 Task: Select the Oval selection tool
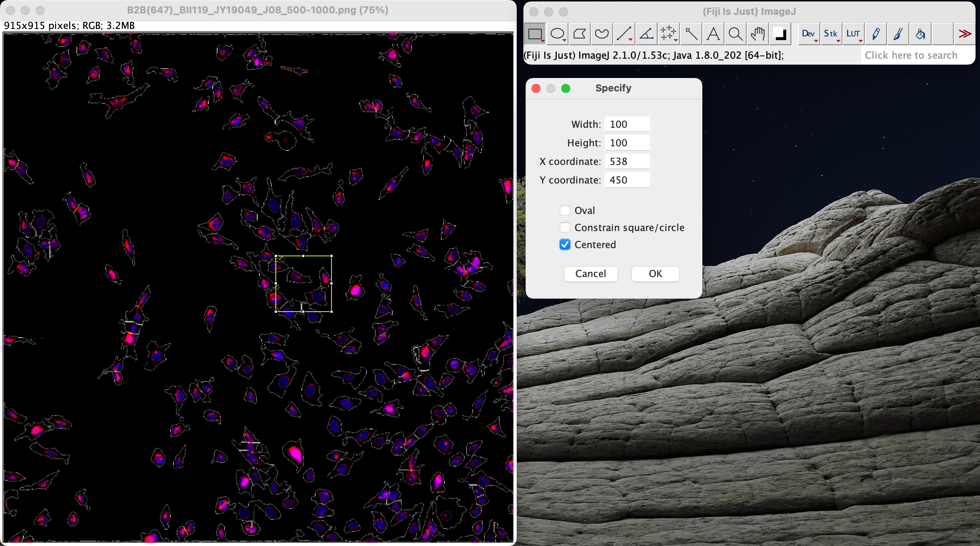coord(557,34)
